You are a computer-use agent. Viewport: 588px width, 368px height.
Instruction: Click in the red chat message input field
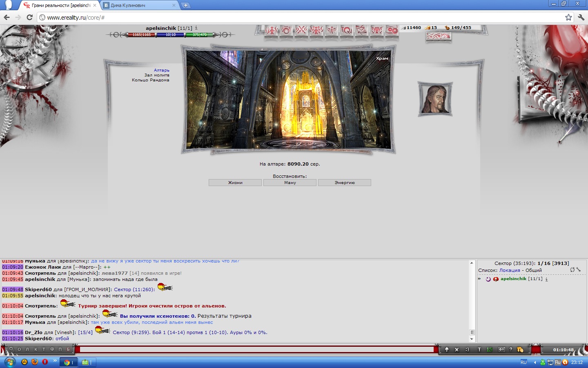click(x=257, y=350)
